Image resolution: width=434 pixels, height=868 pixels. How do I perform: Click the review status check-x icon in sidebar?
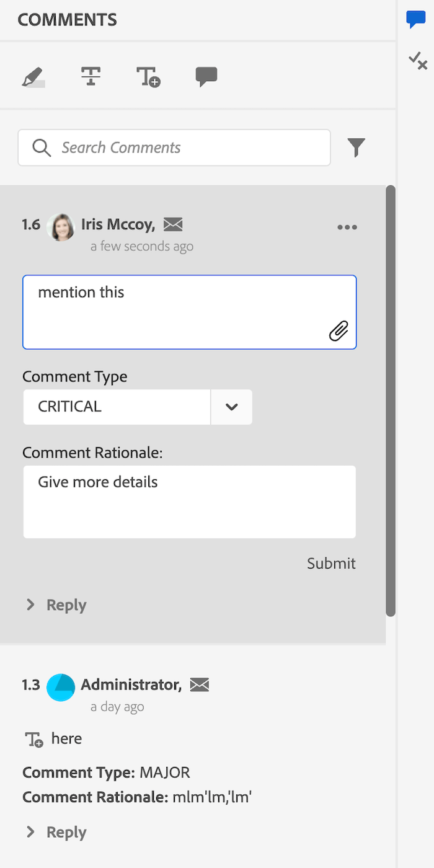click(x=418, y=61)
